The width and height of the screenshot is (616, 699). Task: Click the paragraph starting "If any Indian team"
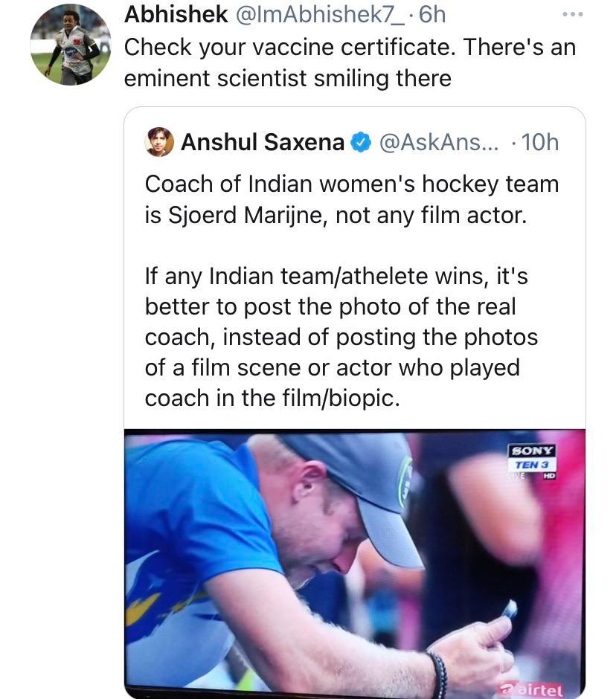[x=342, y=338]
